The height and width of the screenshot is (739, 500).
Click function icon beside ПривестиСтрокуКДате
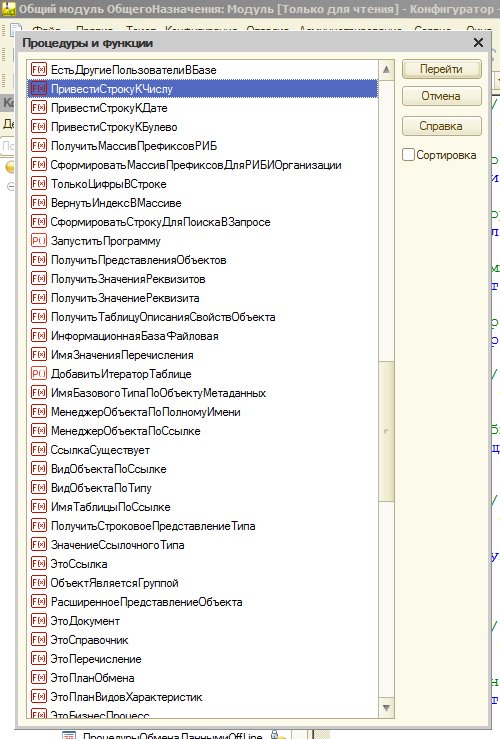tap(39, 108)
